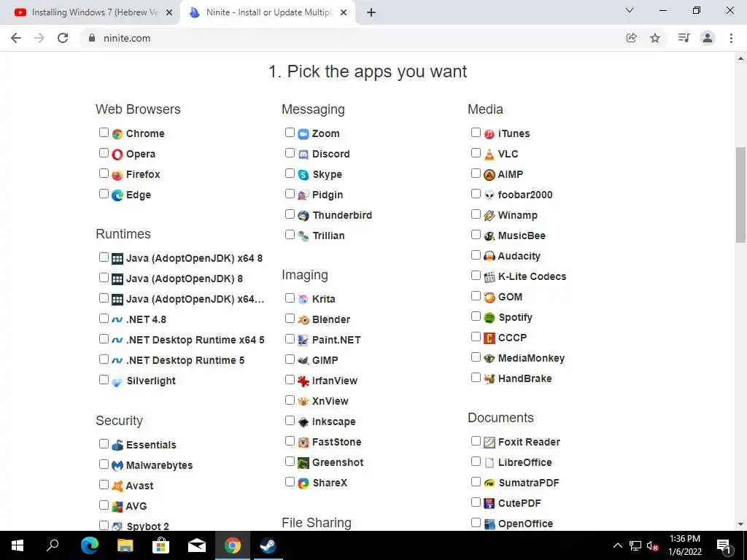This screenshot has width=747, height=560.
Task: Click the Foxit Reader icon
Action: click(x=489, y=443)
